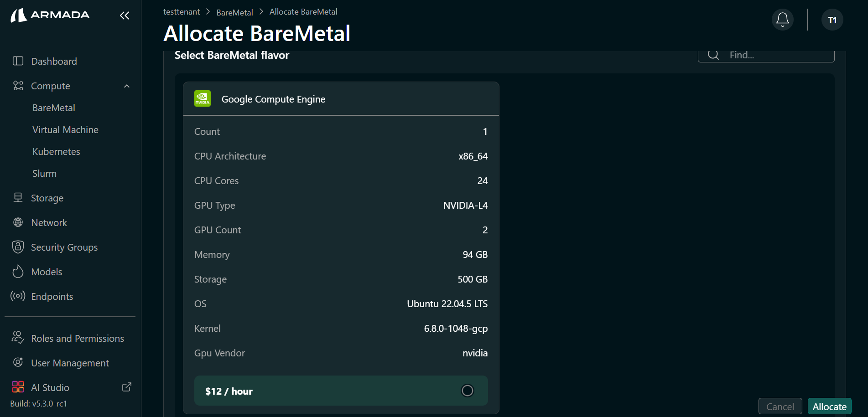Click the Armada logo
The height and width of the screenshot is (417, 868).
tap(50, 15)
